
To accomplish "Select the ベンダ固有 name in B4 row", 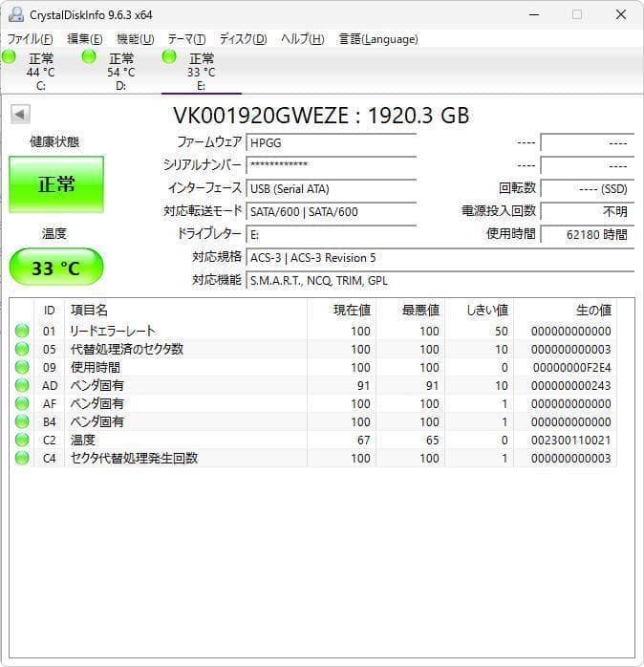I will tap(97, 422).
